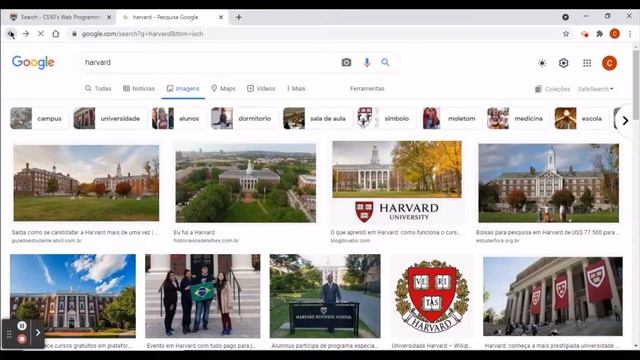The image size is (640, 360).
Task: Open the Brazil flag group photo
Action: point(202,296)
